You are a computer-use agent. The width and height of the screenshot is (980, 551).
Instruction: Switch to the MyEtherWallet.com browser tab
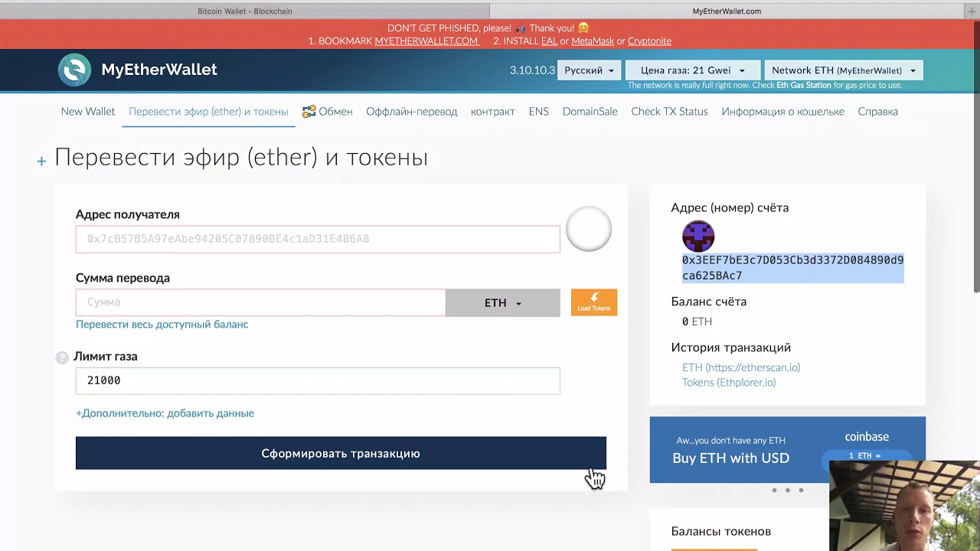coord(727,11)
